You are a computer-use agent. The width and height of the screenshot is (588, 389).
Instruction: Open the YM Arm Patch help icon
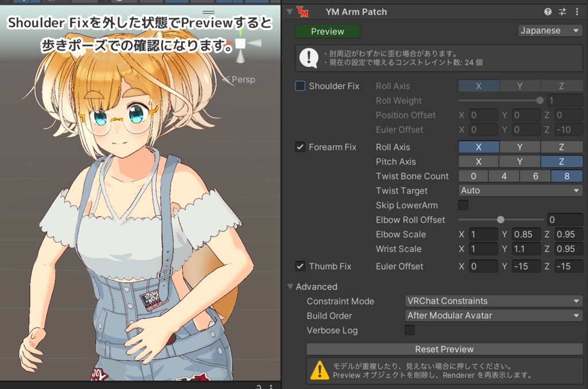click(x=548, y=11)
